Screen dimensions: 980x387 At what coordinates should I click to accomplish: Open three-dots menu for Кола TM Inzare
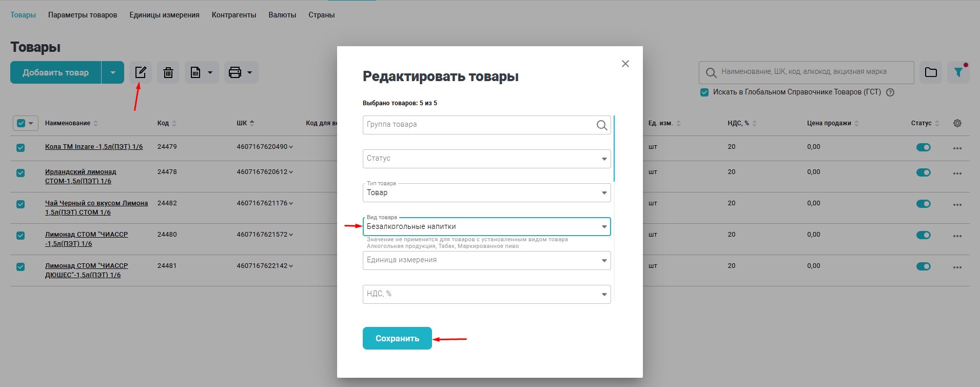[x=957, y=148]
